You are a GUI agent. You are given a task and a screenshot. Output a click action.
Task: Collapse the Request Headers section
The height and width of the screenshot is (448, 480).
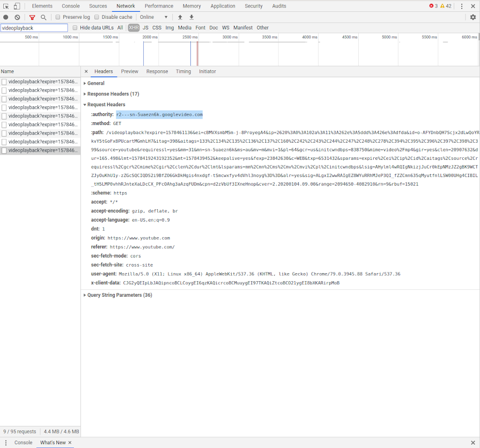pyautogui.click(x=104, y=105)
